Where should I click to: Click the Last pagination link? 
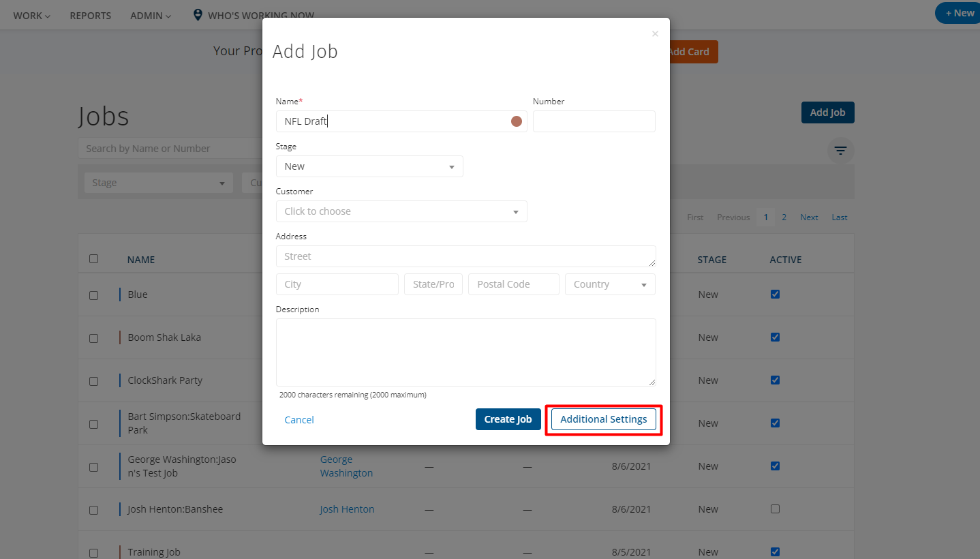pyautogui.click(x=840, y=217)
